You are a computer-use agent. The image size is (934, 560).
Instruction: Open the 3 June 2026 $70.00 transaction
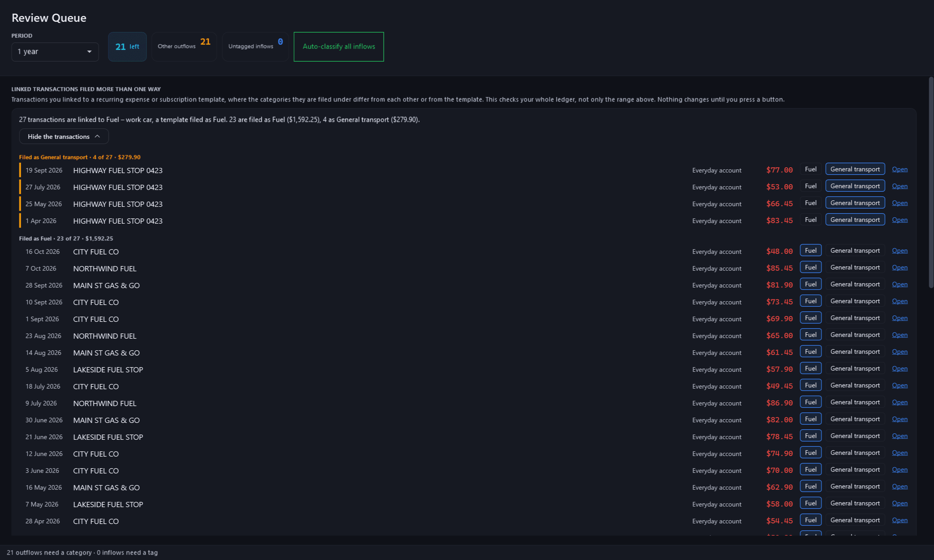pyautogui.click(x=899, y=470)
